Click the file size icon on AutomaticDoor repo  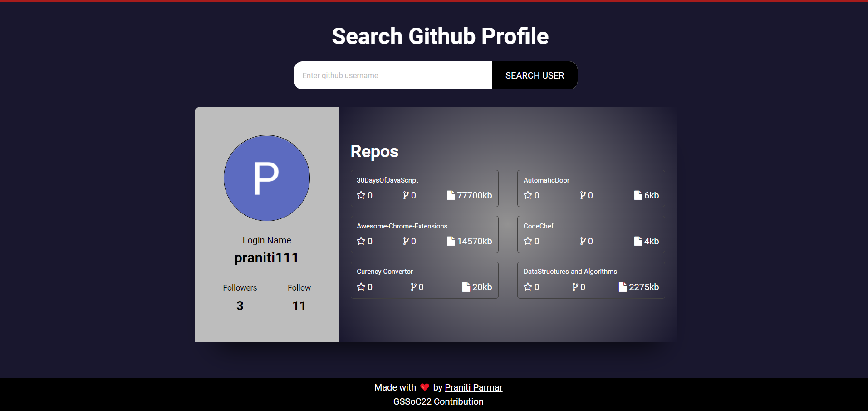click(638, 195)
